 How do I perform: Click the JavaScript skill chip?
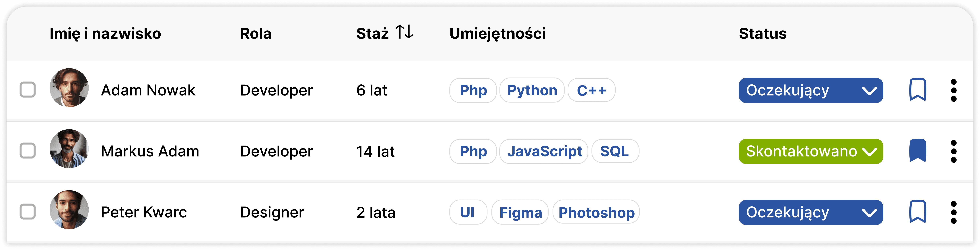[x=544, y=151]
